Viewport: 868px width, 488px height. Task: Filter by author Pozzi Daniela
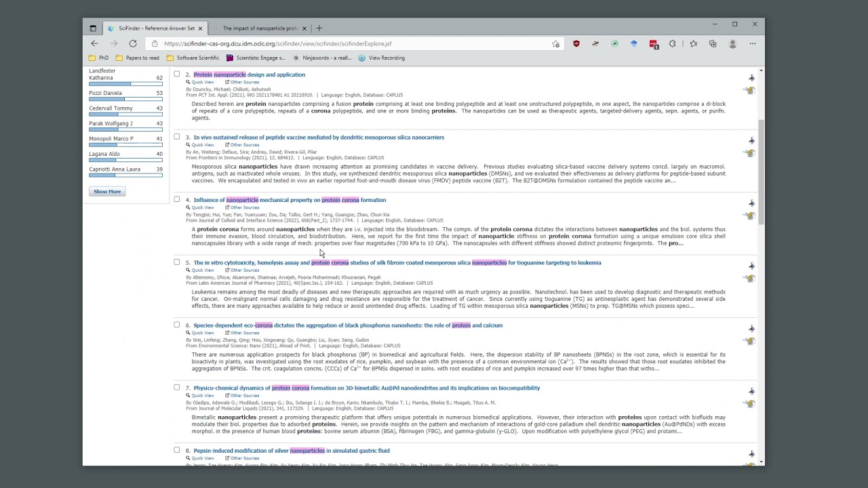(106, 93)
